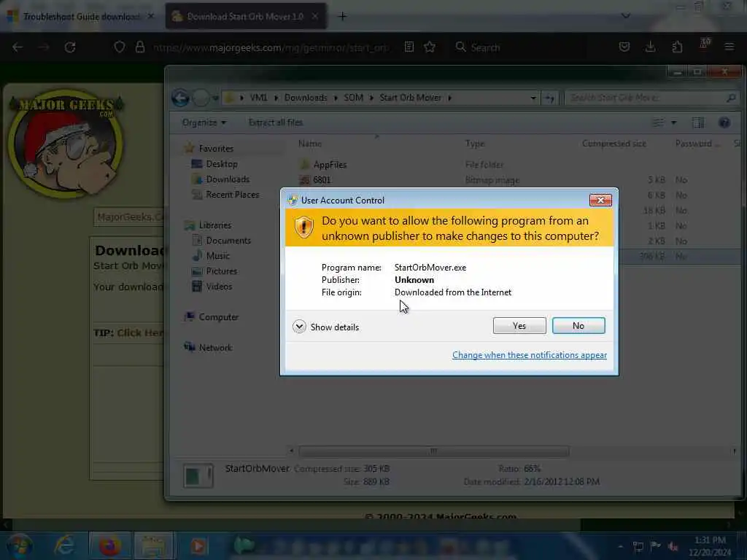Click Explorer refresh address button
The width and height of the screenshot is (747, 560).
tap(549, 98)
